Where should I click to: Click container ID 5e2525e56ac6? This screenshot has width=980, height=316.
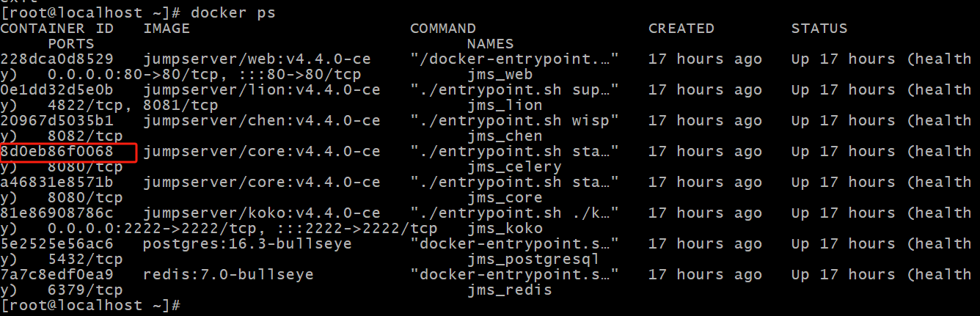point(57,244)
